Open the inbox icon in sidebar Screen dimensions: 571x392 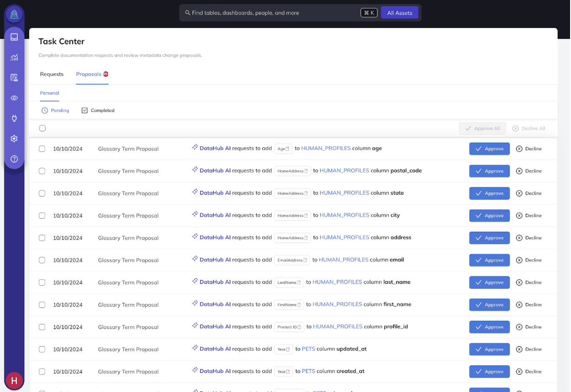(x=14, y=37)
